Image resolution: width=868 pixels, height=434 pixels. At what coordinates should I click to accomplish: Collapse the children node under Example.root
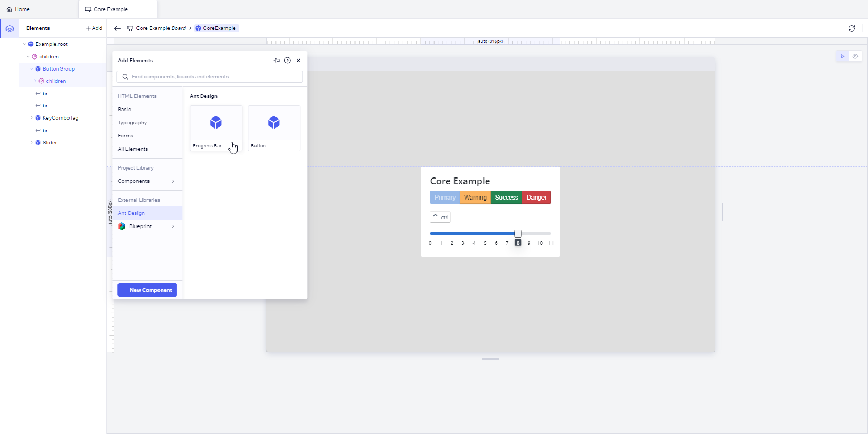(28, 57)
